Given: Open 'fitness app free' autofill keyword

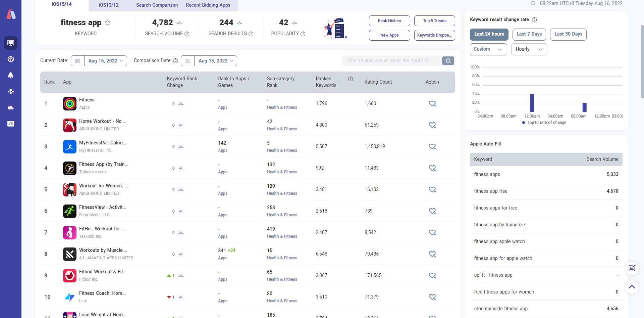Looking at the screenshot, I should point(491,191).
